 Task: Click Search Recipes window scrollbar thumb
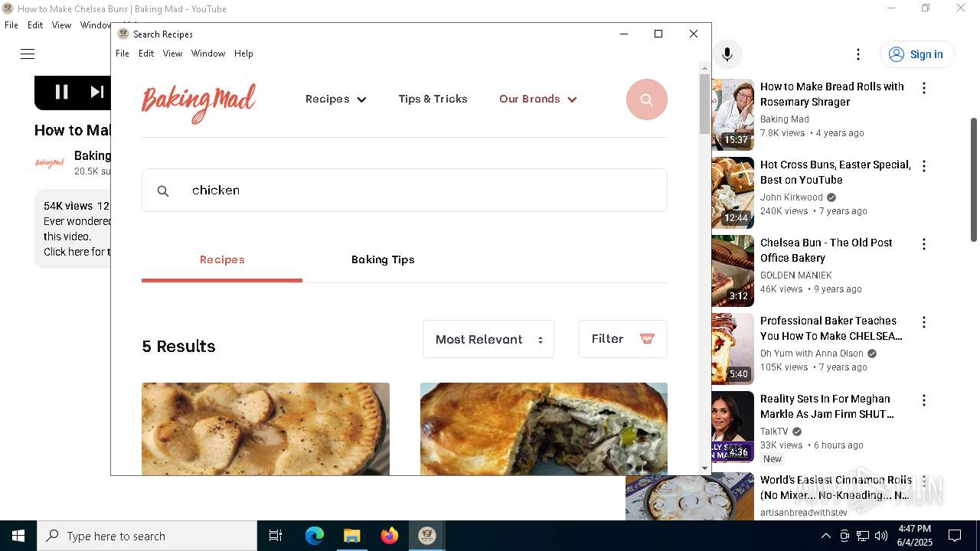pyautogui.click(x=704, y=105)
